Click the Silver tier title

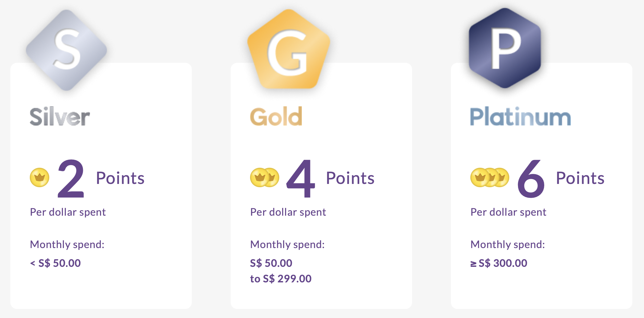point(60,117)
